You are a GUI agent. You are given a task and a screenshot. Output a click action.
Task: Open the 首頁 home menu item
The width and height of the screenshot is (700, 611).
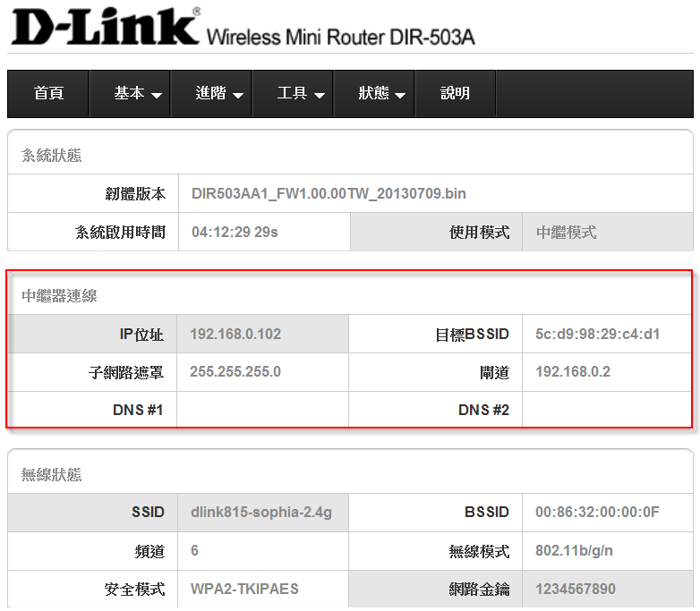pyautogui.click(x=48, y=93)
